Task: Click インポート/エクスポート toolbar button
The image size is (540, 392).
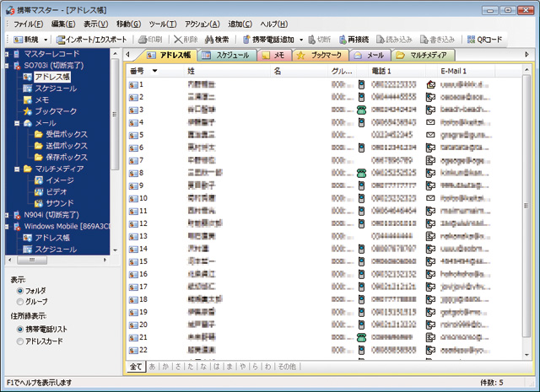Action: (x=91, y=40)
